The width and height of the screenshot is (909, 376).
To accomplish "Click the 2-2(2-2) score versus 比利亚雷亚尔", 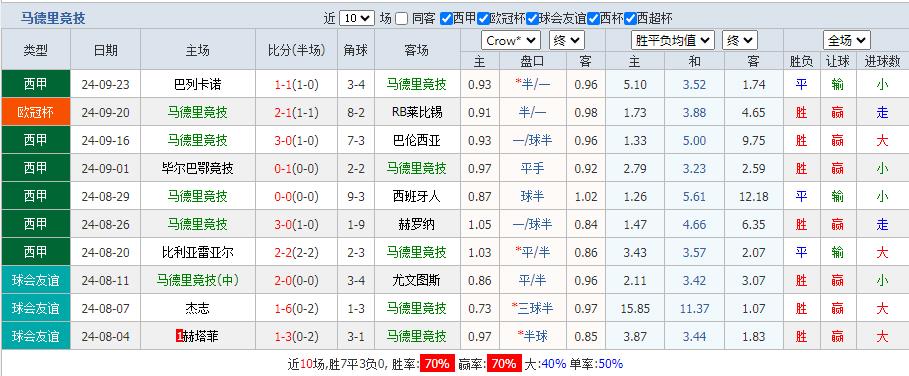I will [x=296, y=252].
